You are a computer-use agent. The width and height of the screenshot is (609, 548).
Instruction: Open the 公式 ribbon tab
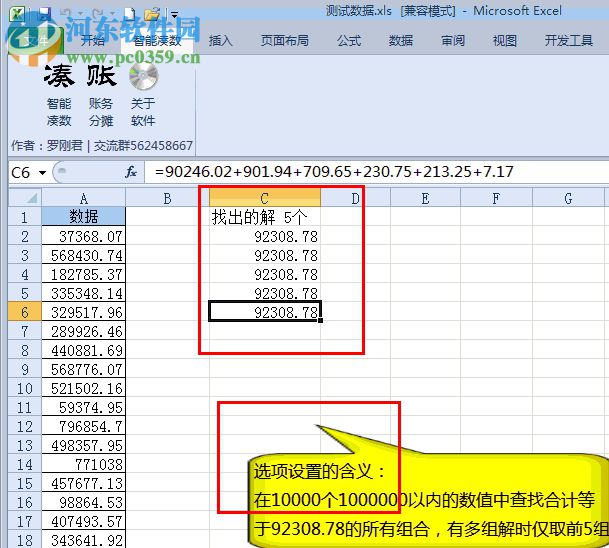pyautogui.click(x=349, y=40)
